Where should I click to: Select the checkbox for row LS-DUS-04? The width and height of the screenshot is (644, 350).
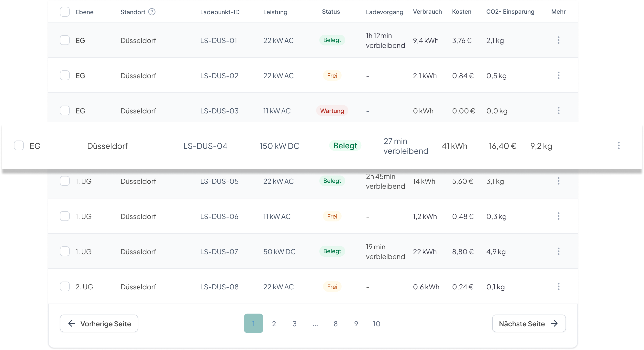pyautogui.click(x=19, y=145)
